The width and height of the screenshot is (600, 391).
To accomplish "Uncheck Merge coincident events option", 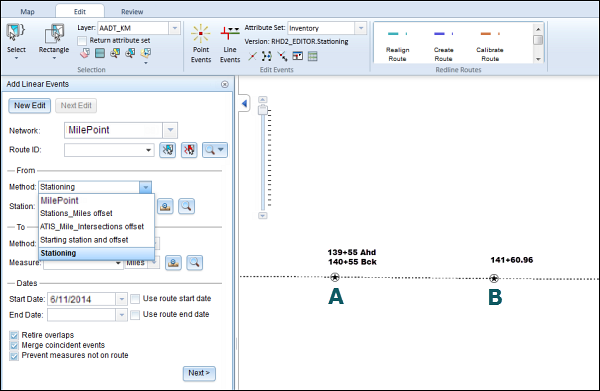I will [x=14, y=345].
